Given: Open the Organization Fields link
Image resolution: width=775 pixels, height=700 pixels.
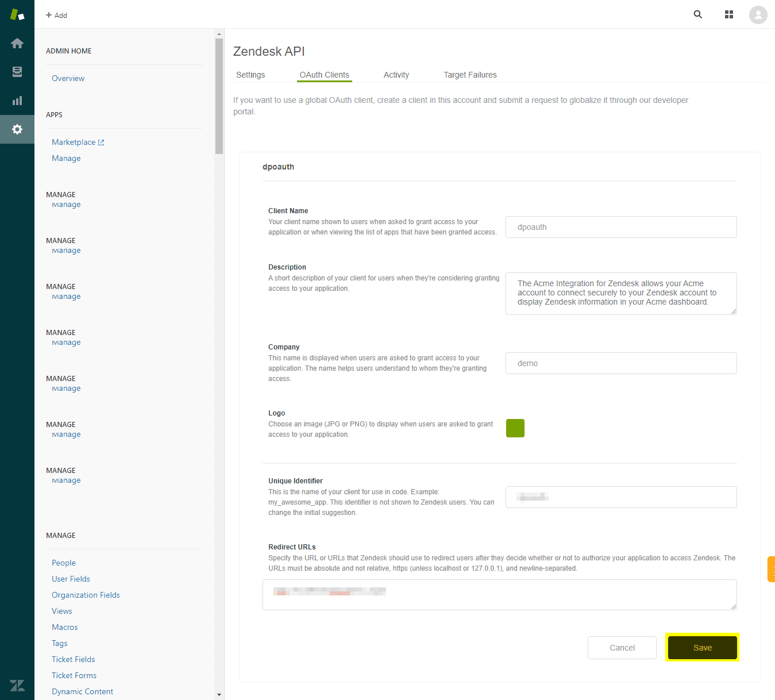Looking at the screenshot, I should coord(86,595).
